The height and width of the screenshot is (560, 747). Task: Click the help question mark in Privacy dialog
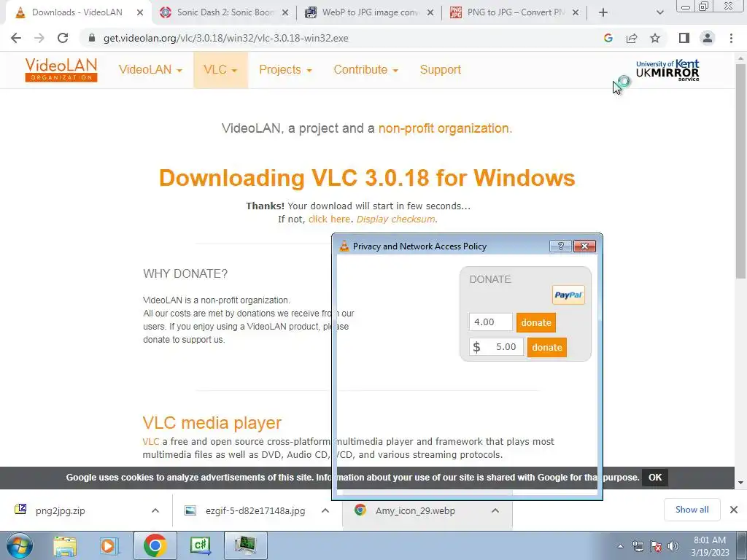tap(561, 246)
